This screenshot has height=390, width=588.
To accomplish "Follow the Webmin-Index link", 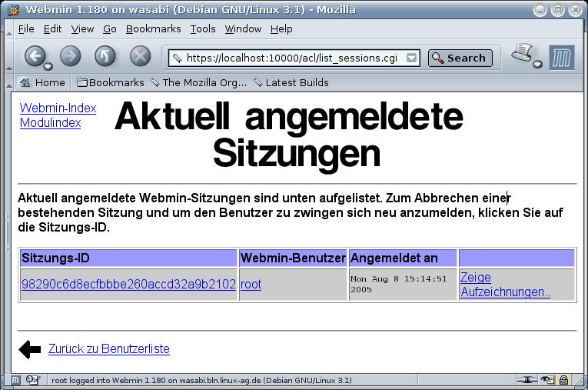I will (x=58, y=108).
